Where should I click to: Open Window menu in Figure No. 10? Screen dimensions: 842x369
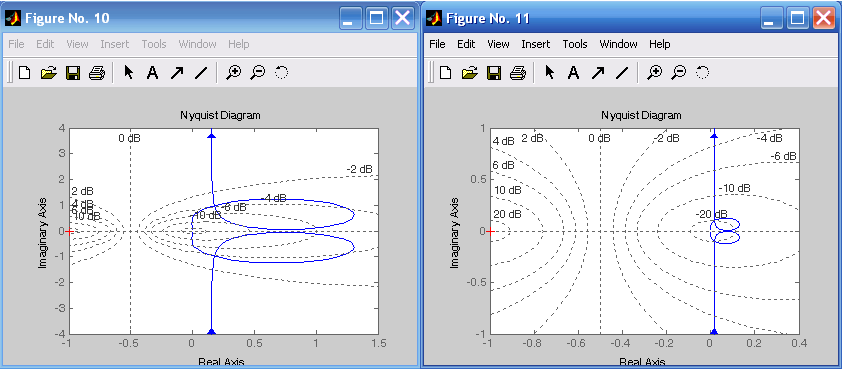coord(198,45)
